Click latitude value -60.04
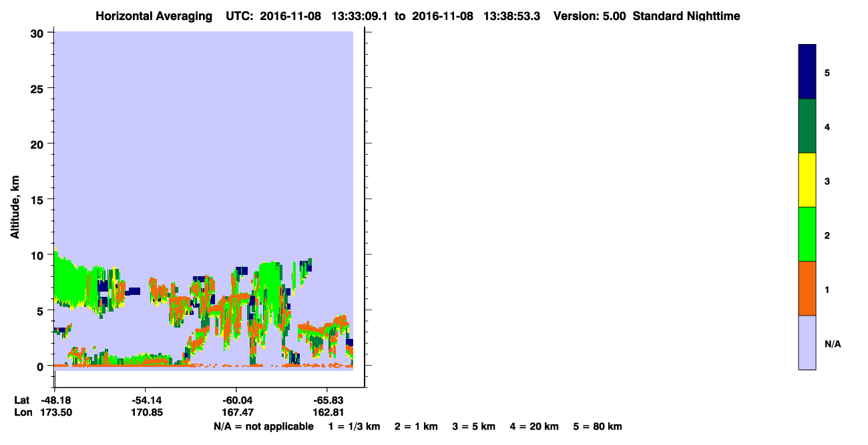This screenshot has width=868, height=445. 236,400
